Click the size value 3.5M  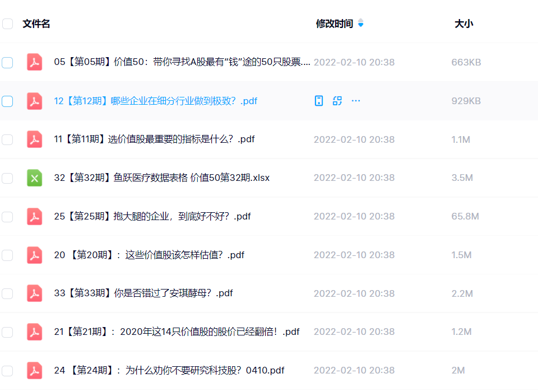click(462, 178)
